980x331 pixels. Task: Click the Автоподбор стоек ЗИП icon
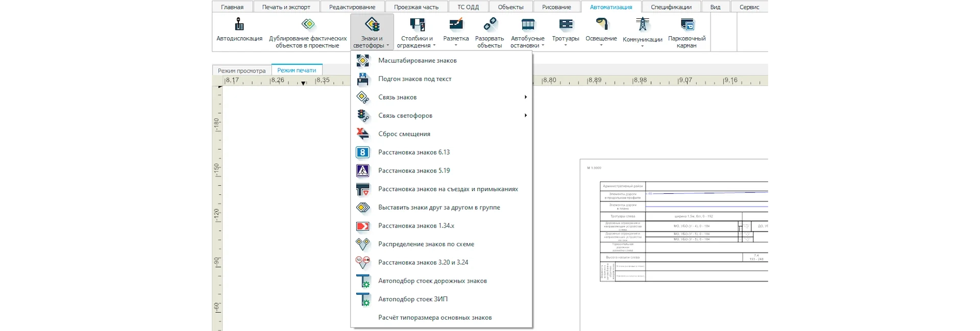(x=363, y=299)
